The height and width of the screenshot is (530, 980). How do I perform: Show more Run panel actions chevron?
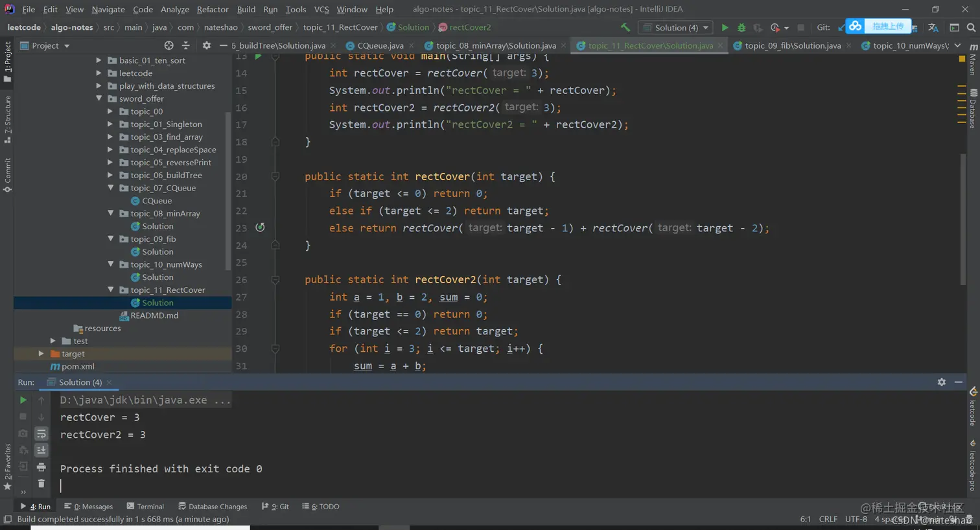tap(23, 492)
